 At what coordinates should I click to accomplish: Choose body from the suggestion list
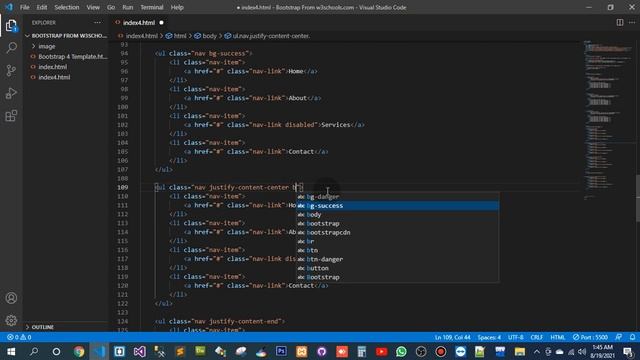[x=397, y=215]
